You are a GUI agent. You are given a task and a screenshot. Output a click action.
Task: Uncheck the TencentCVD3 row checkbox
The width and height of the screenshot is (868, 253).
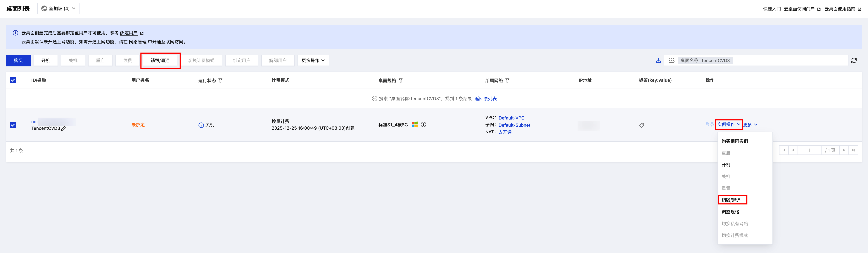pyautogui.click(x=13, y=125)
